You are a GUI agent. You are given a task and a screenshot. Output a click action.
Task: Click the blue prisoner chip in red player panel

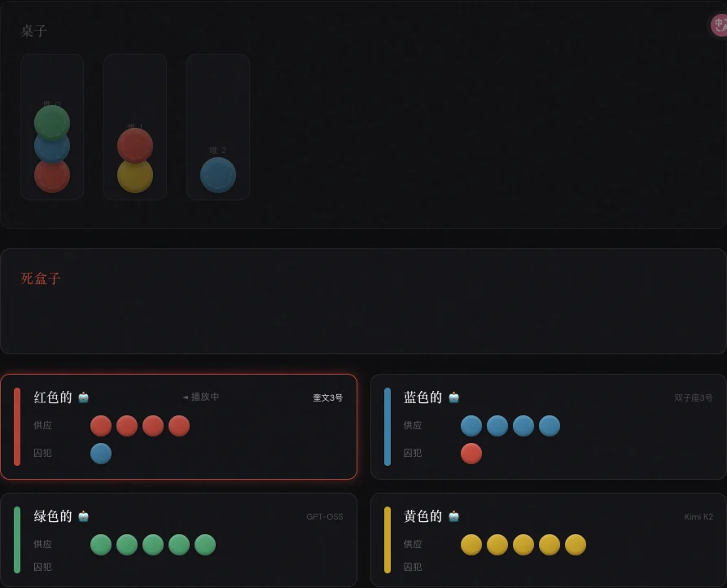tap(101, 454)
